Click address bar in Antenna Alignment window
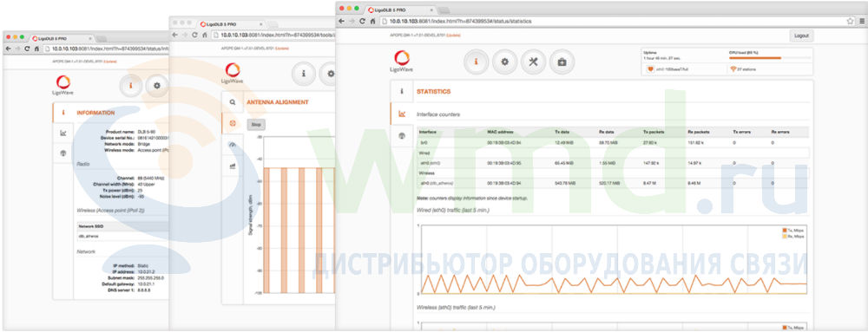 pos(273,35)
